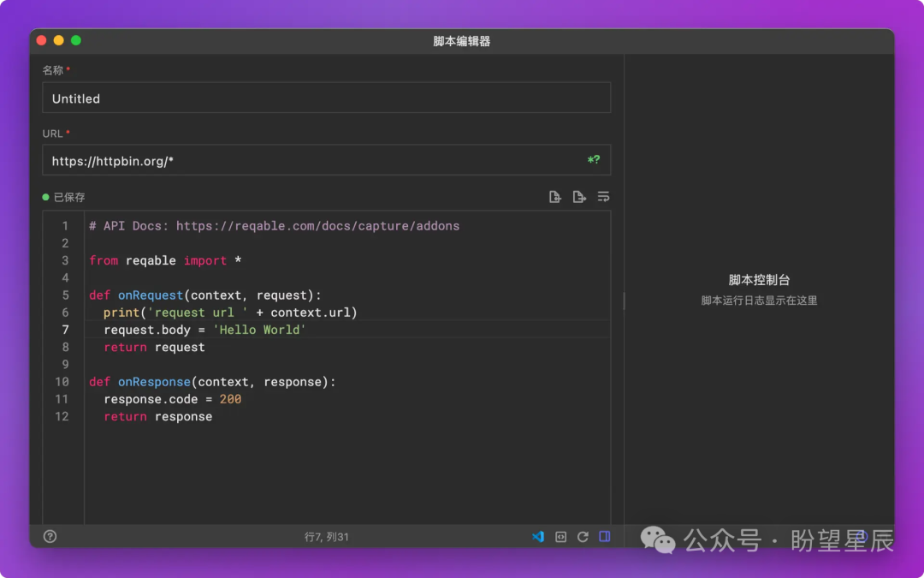Click 'return request' on line 8

(154, 348)
